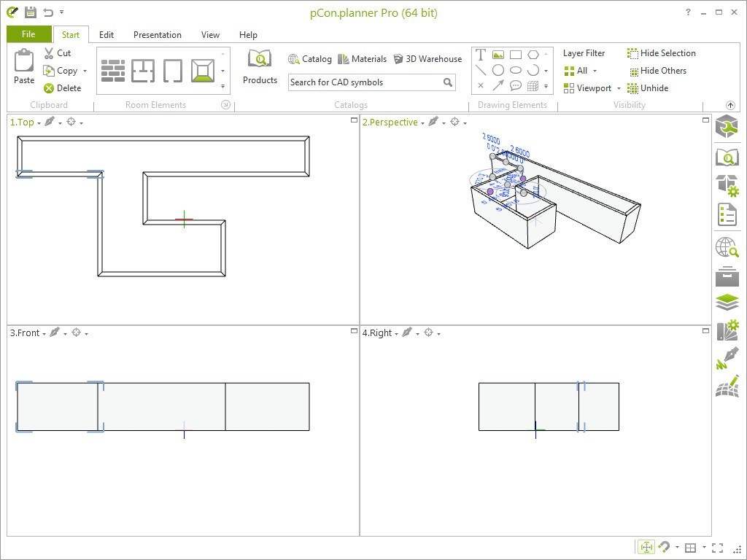Maximize the Perspective viewport

pyautogui.click(x=705, y=120)
